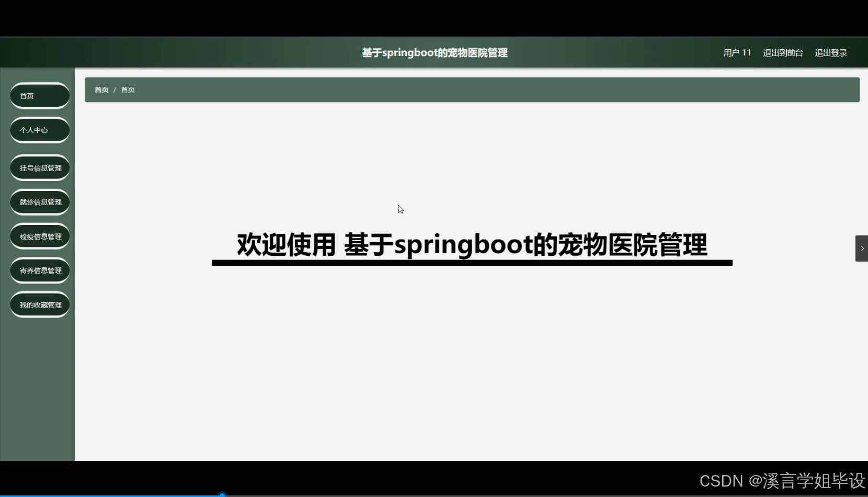
Task: Click the blue progress dot at bottom
Action: 222,493
